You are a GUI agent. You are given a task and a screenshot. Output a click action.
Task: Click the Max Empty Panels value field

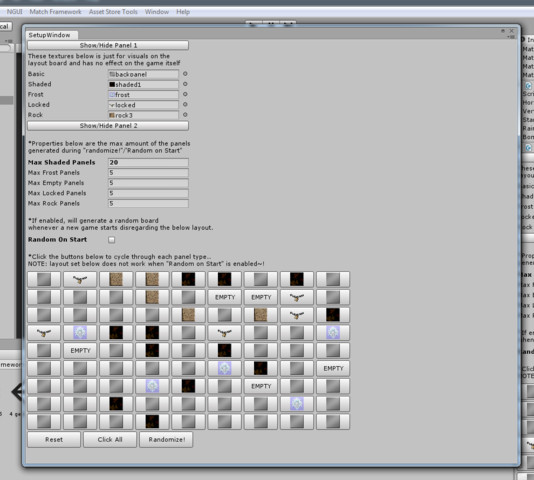pos(148,183)
